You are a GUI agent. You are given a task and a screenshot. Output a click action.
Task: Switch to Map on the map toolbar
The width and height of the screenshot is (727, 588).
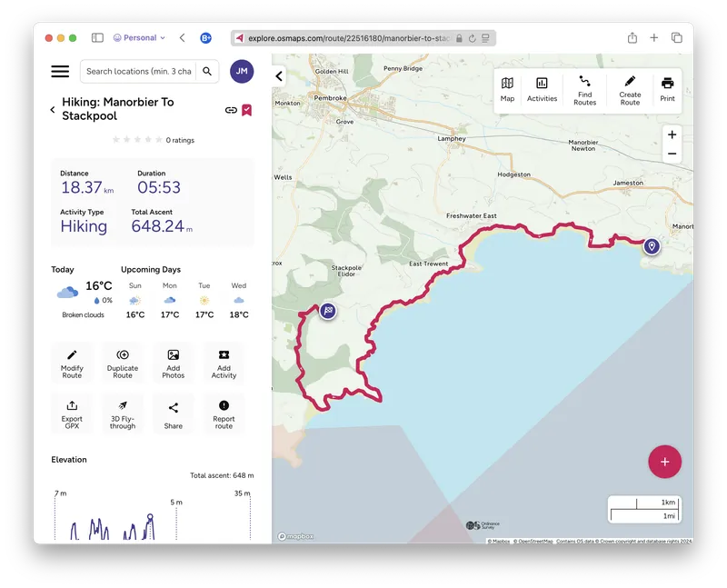tap(507, 90)
